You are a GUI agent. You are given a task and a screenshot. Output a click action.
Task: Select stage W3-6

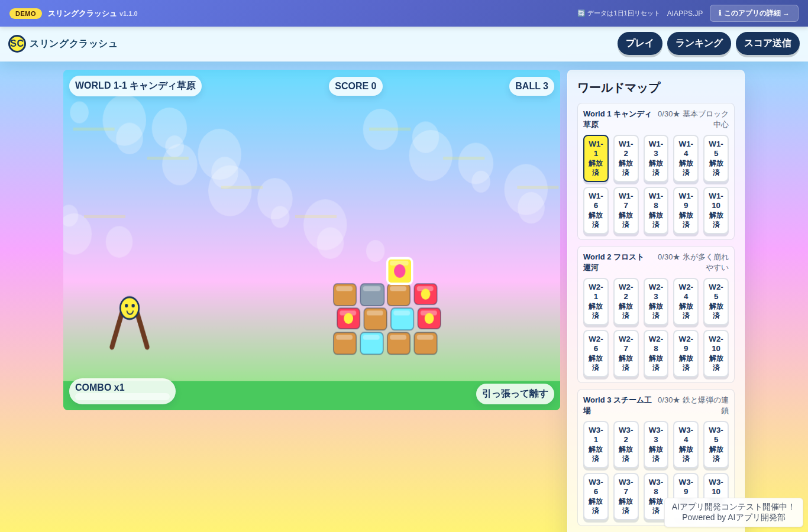pos(596,497)
